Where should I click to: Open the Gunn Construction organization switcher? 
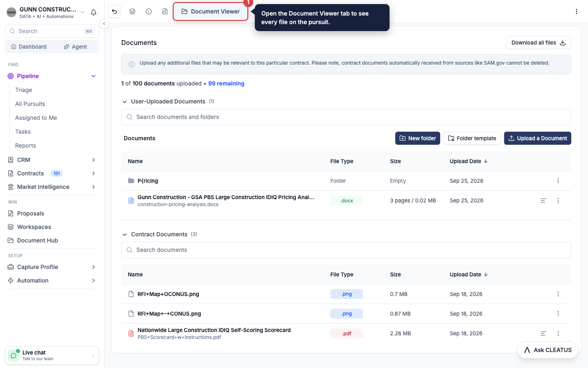click(46, 12)
